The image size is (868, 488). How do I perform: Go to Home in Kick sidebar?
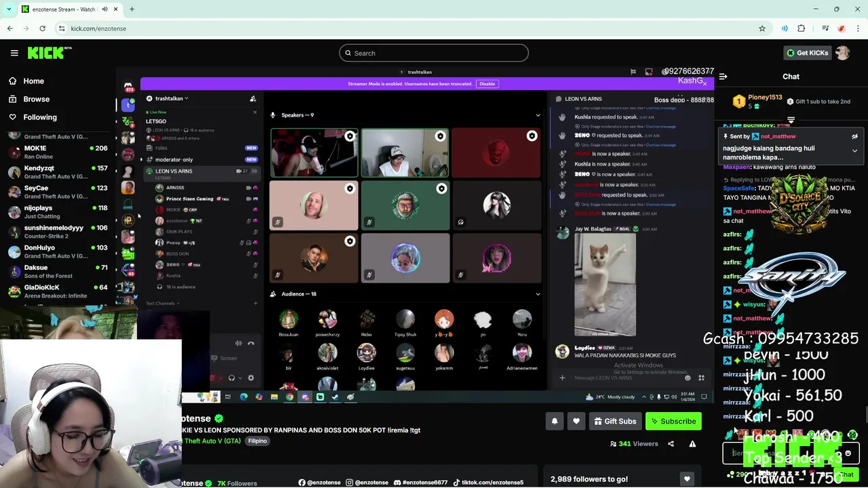[x=33, y=81]
